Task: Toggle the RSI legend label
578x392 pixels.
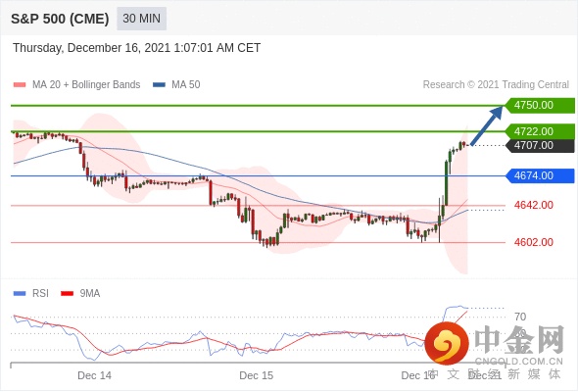Action: click(x=40, y=293)
